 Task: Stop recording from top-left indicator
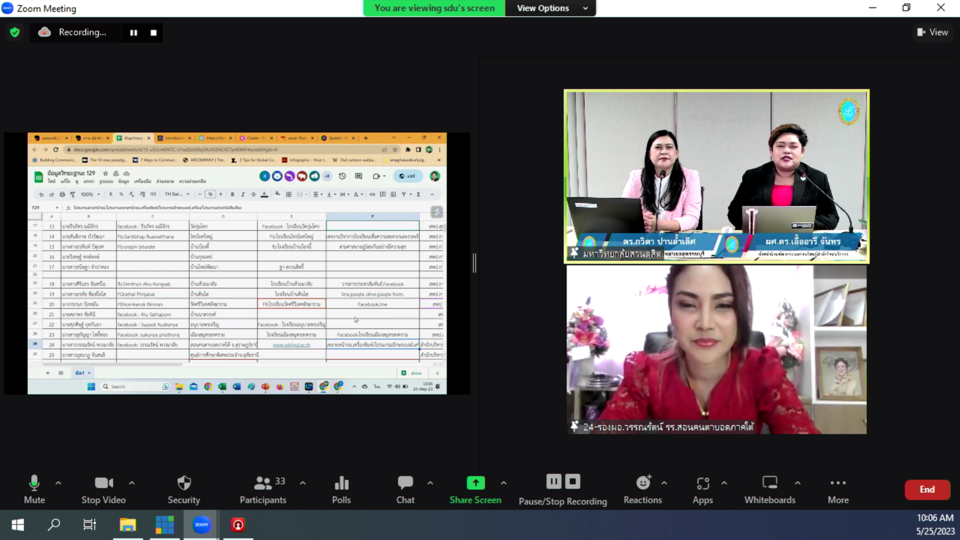tap(154, 32)
